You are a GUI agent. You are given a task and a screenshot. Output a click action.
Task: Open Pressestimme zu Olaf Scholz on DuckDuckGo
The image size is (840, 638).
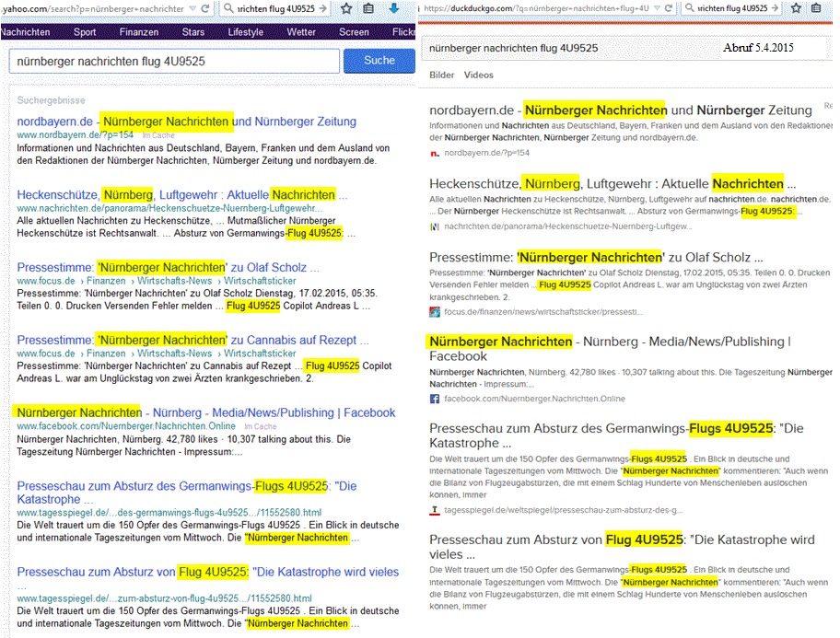[596, 258]
